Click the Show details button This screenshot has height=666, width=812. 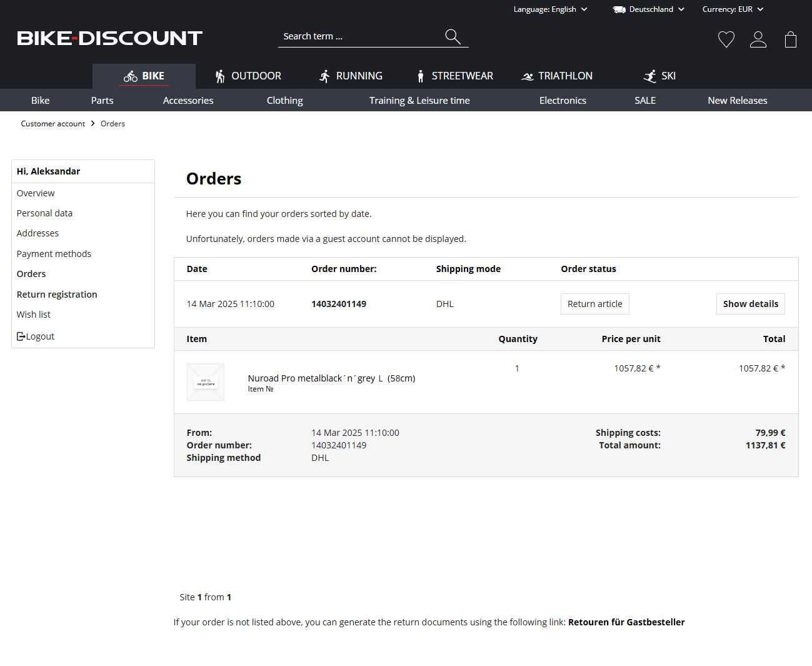click(751, 304)
